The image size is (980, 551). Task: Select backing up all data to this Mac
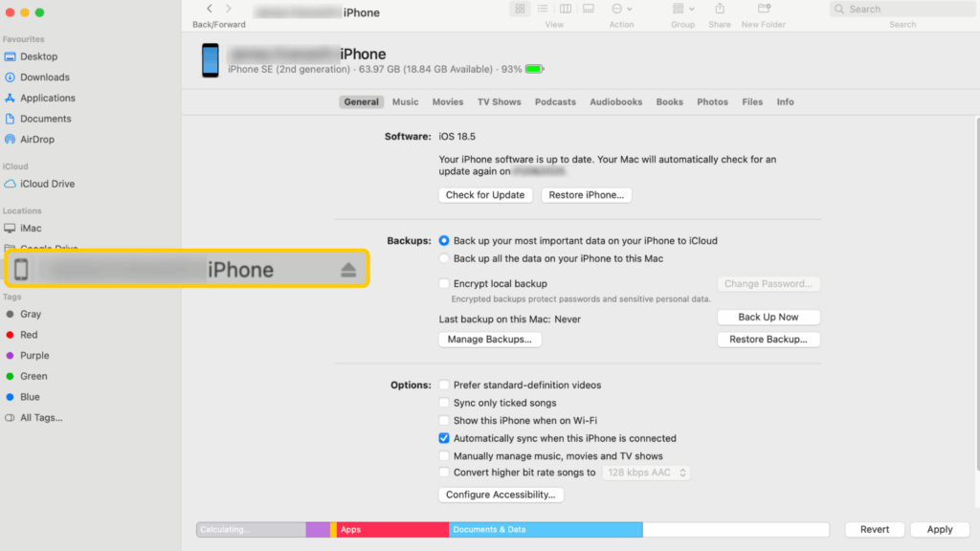pyautogui.click(x=443, y=257)
